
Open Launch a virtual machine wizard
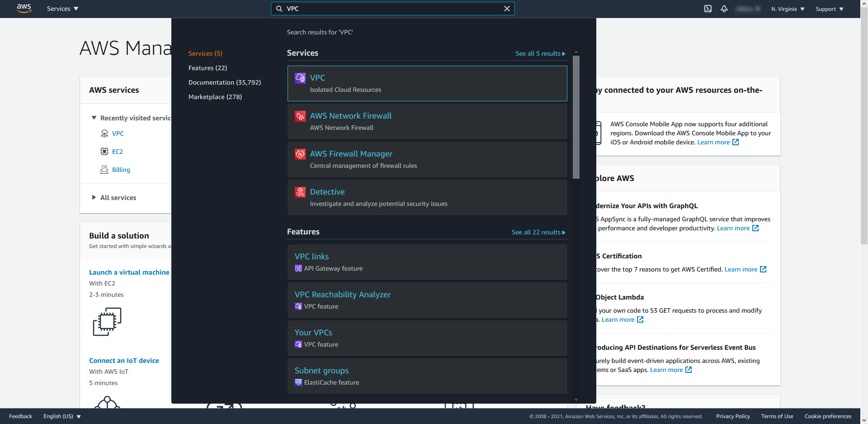pyautogui.click(x=129, y=272)
